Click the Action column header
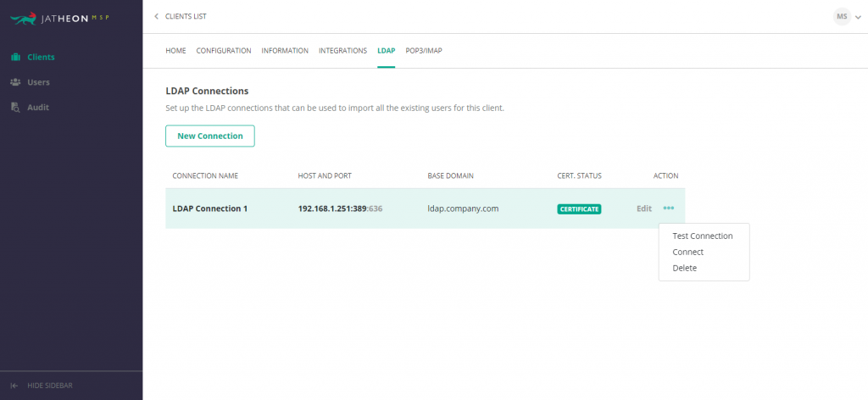868x400 pixels. (665, 176)
